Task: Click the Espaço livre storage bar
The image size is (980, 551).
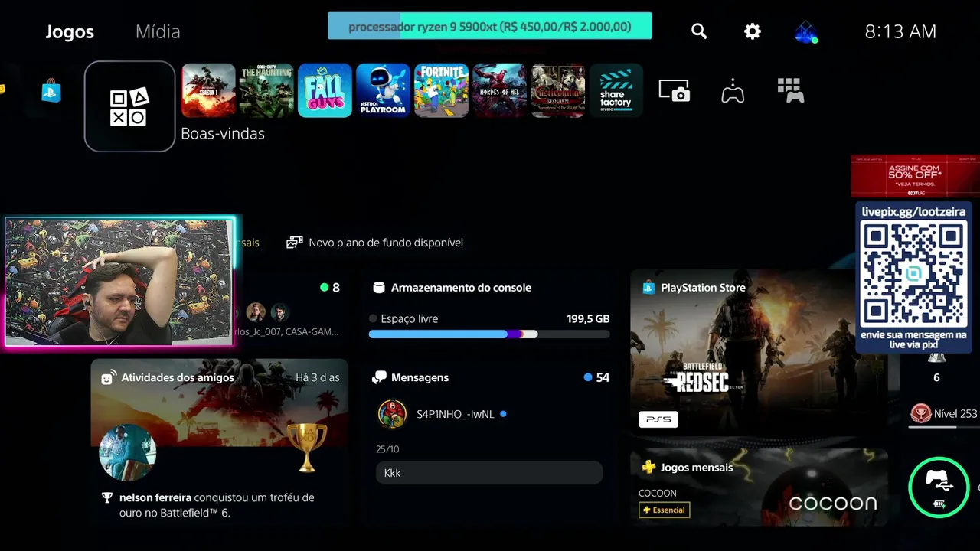Action: click(489, 334)
